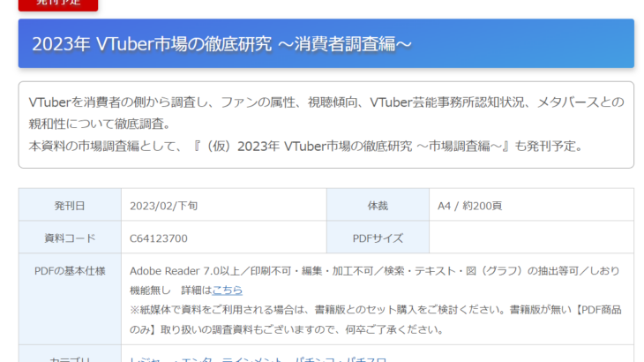Viewport: 644px width, 362px height.
Task: Click the title banner 2023年 VTuber市場の徹底研究
Action: click(x=326, y=43)
